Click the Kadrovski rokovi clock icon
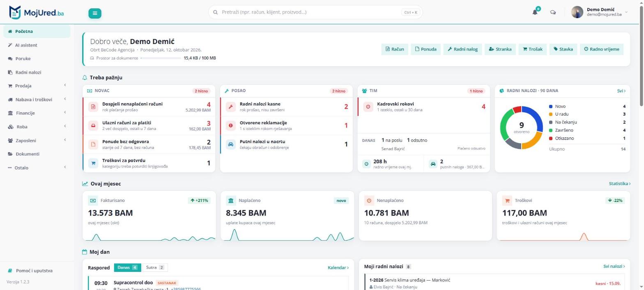The height and width of the screenshot is (290, 644). (x=368, y=107)
